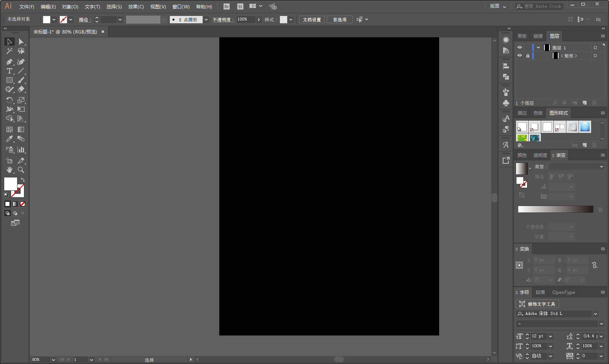Click the large Fill color swatch
Viewport: 609px width, 364px height.
pyautogui.click(x=11, y=184)
